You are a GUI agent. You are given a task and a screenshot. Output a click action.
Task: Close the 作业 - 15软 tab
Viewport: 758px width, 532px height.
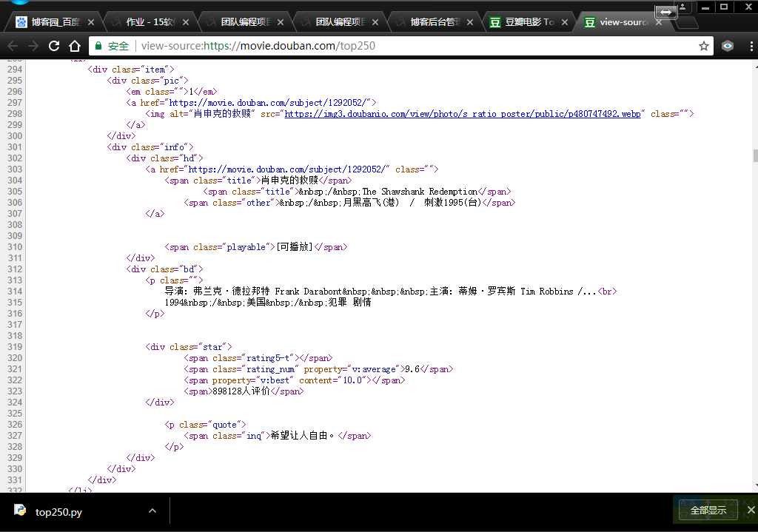(186, 22)
